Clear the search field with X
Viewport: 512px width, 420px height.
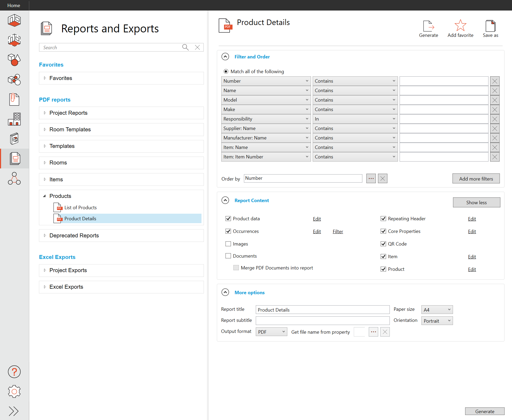point(197,47)
